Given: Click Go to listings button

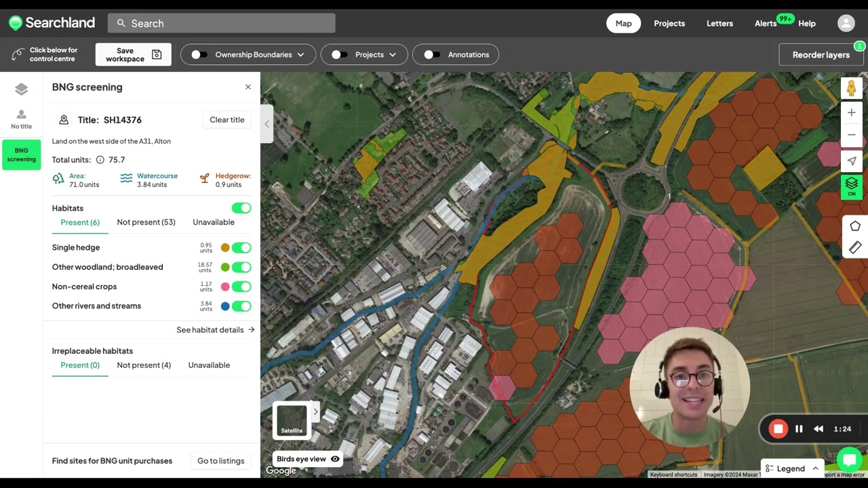Looking at the screenshot, I should tap(220, 461).
